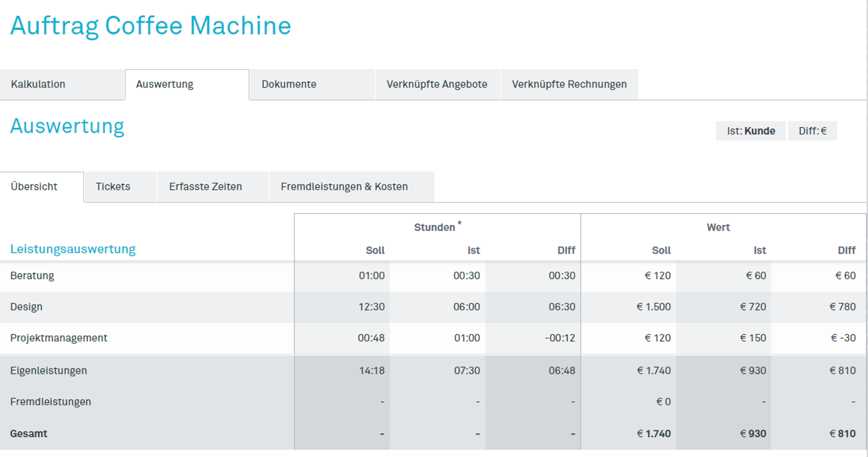868x457 pixels.
Task: Select the Fremdleistungen row label
Action: tap(51, 402)
